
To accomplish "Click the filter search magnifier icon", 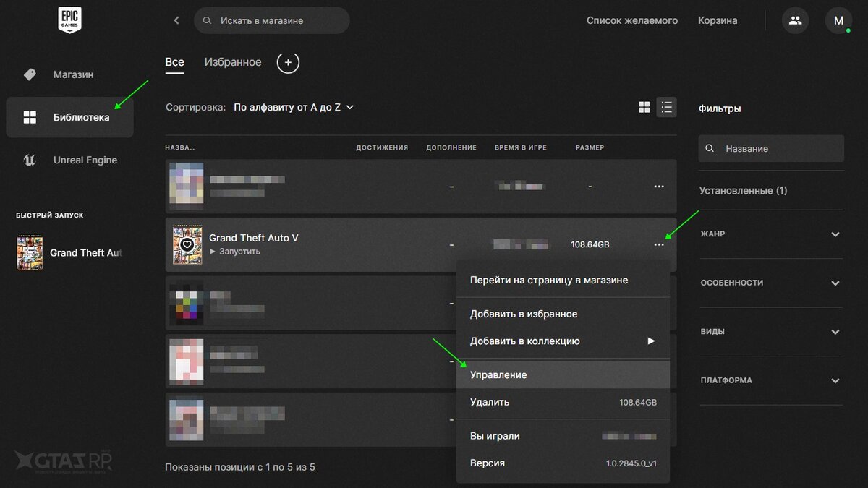I will pos(710,148).
